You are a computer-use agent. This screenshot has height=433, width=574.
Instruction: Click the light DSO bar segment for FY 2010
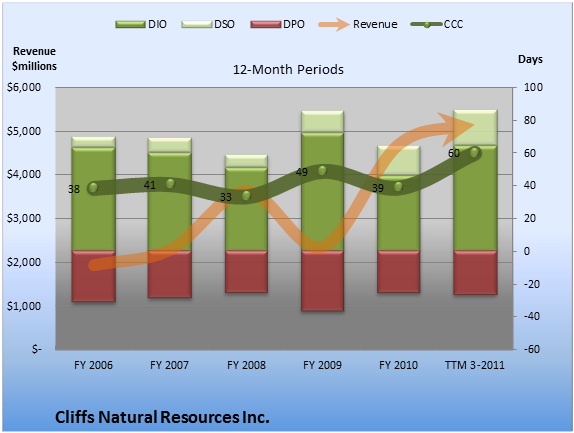click(x=398, y=161)
